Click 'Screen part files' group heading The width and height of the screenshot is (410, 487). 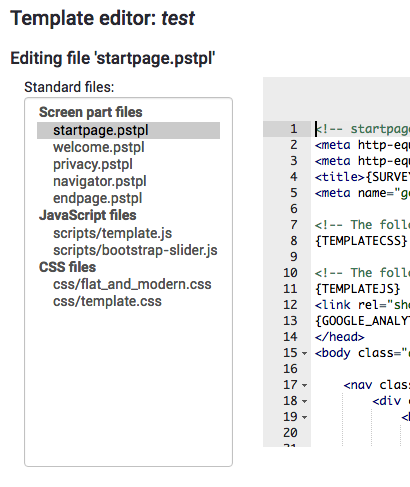(x=90, y=112)
